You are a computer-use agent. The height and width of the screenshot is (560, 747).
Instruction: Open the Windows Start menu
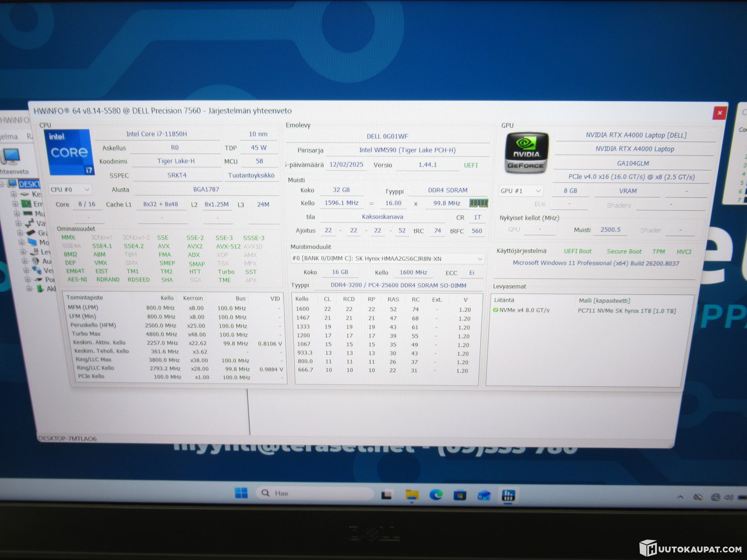click(241, 493)
